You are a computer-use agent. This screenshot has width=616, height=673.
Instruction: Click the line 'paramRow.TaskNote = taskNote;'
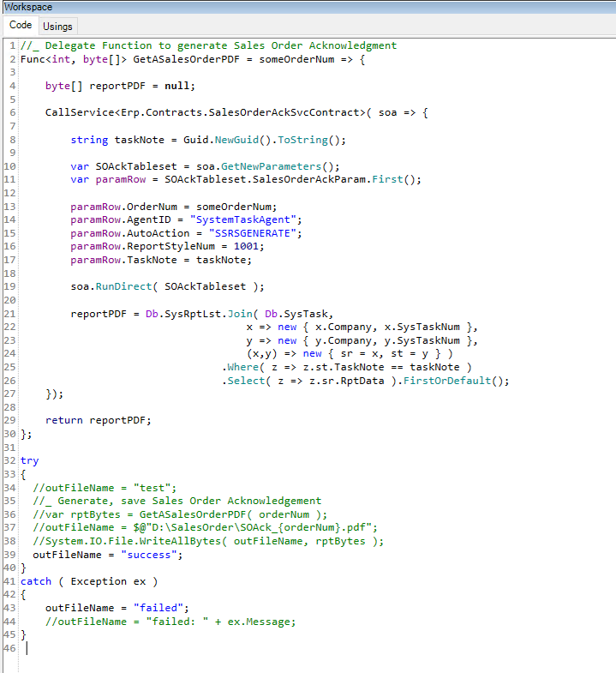161,260
